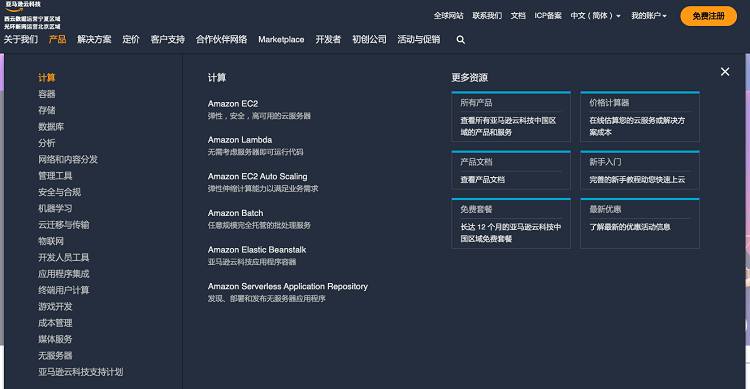Select the 计算 category
The width and height of the screenshot is (750, 389).
coord(47,78)
